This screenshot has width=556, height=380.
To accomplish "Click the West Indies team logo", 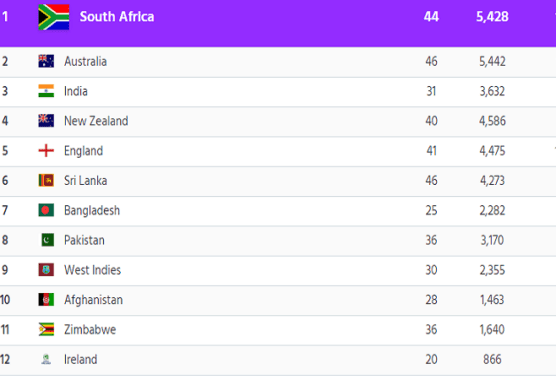I will point(46,270).
